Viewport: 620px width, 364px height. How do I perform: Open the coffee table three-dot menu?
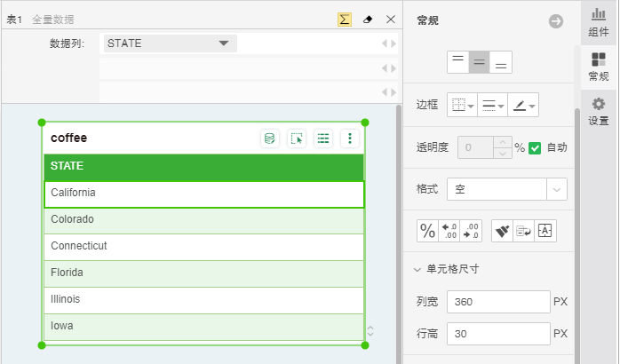(351, 138)
